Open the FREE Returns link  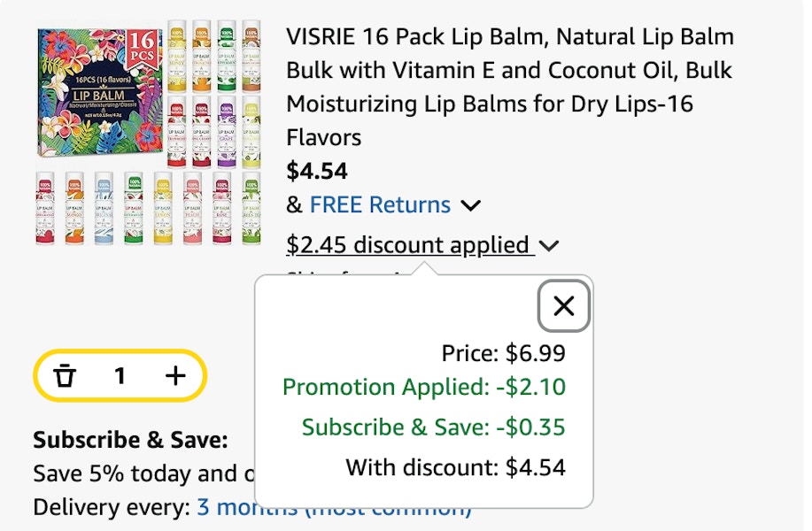tap(380, 205)
